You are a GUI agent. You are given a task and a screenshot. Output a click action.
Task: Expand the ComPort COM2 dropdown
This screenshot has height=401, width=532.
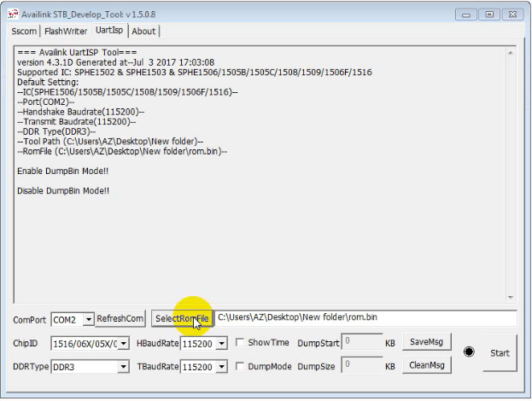(x=88, y=319)
